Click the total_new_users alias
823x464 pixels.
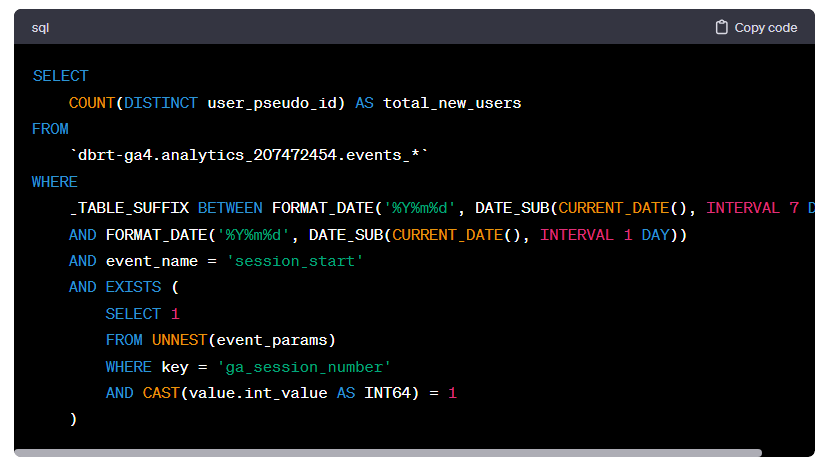(452, 103)
